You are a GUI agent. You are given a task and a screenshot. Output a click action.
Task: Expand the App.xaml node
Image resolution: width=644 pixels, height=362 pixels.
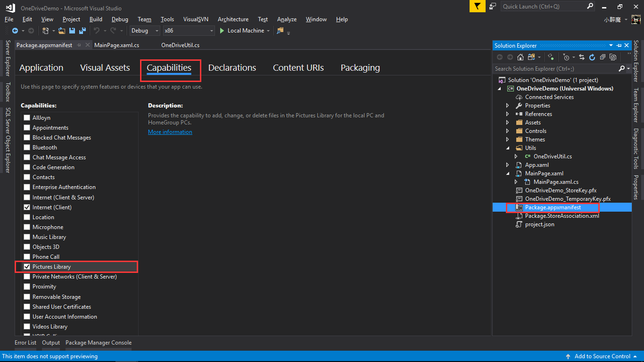click(508, 165)
